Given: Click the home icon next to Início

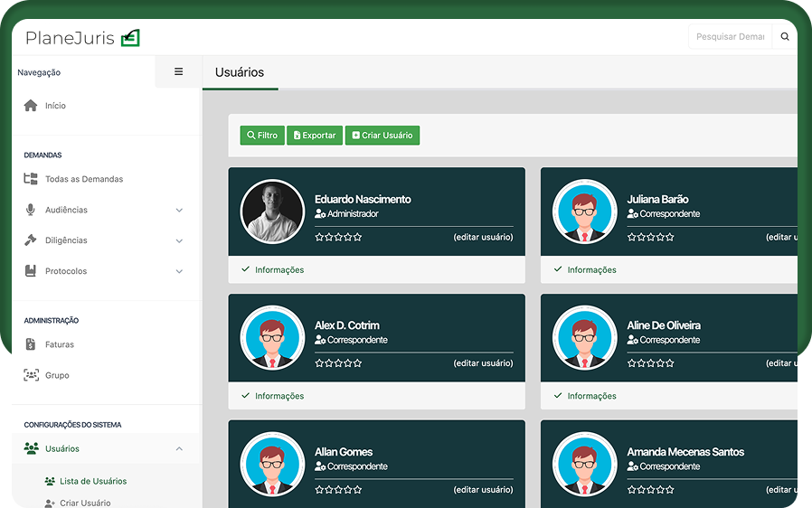Looking at the screenshot, I should coord(31,106).
